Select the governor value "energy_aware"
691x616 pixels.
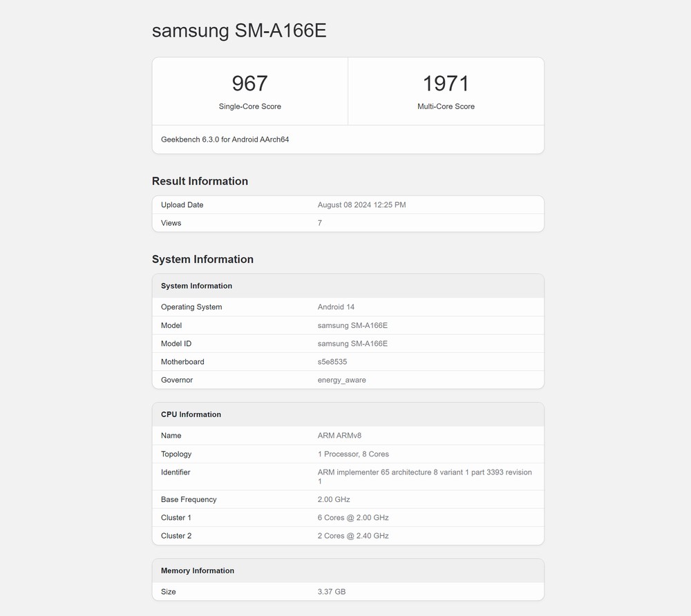[342, 380]
